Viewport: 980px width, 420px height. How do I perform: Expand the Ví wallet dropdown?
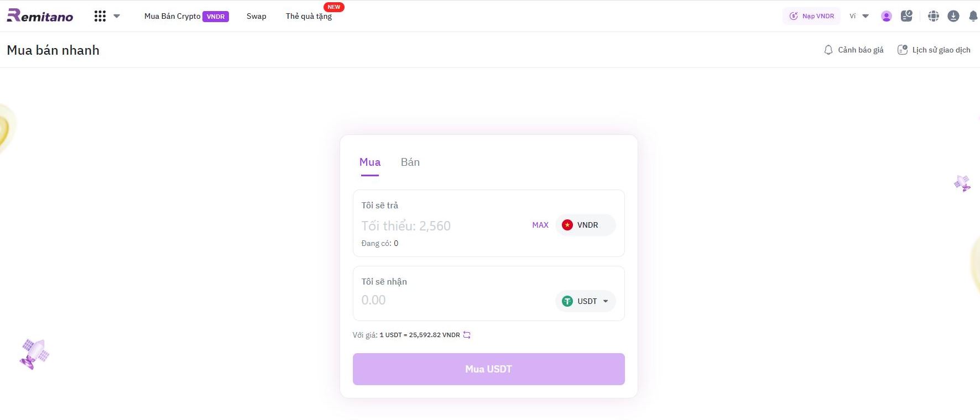pyautogui.click(x=859, y=16)
